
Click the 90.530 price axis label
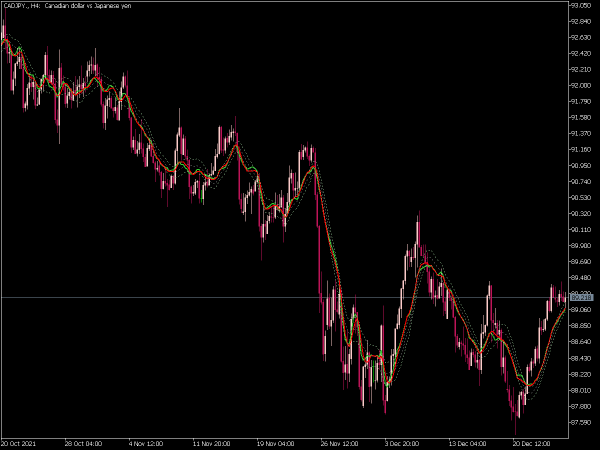581,197
